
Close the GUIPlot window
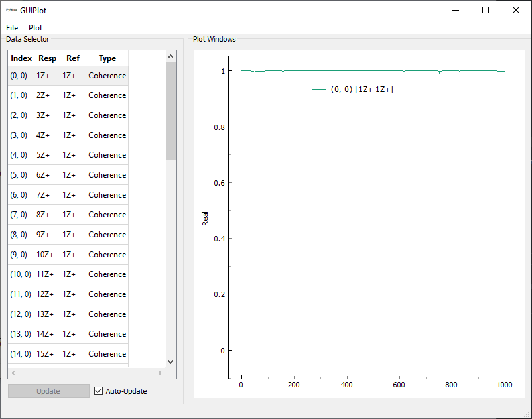516,10
